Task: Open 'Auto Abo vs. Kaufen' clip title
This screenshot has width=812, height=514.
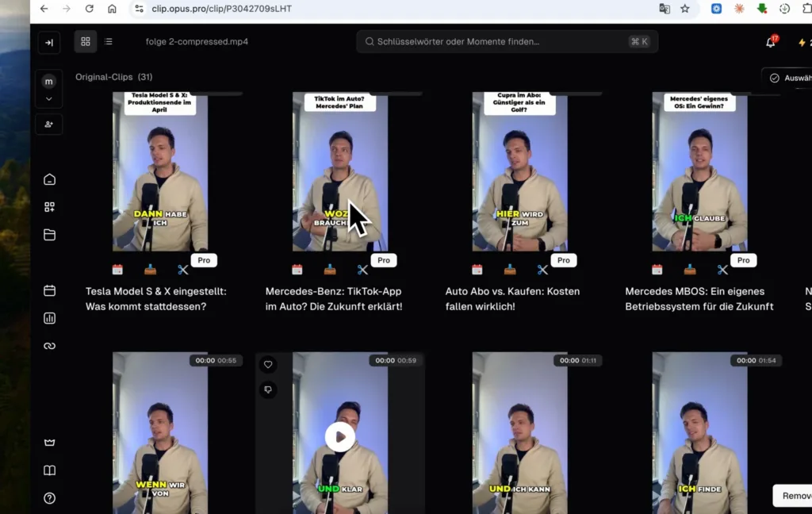Action: (x=513, y=299)
